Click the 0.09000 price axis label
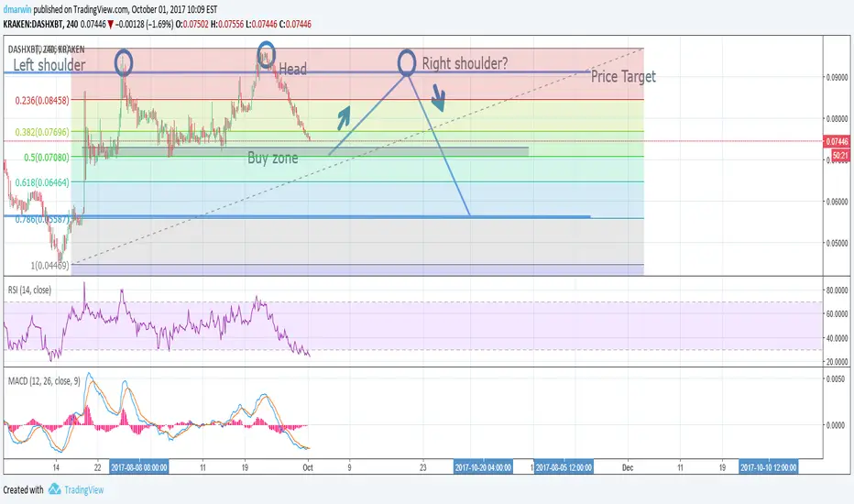The image size is (854, 504). click(838, 77)
